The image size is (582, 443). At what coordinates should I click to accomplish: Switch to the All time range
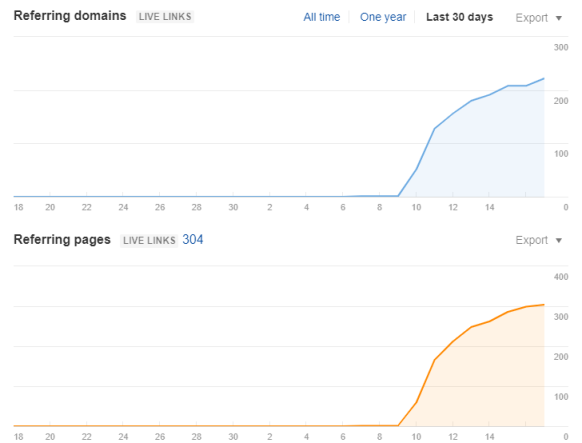click(x=321, y=17)
